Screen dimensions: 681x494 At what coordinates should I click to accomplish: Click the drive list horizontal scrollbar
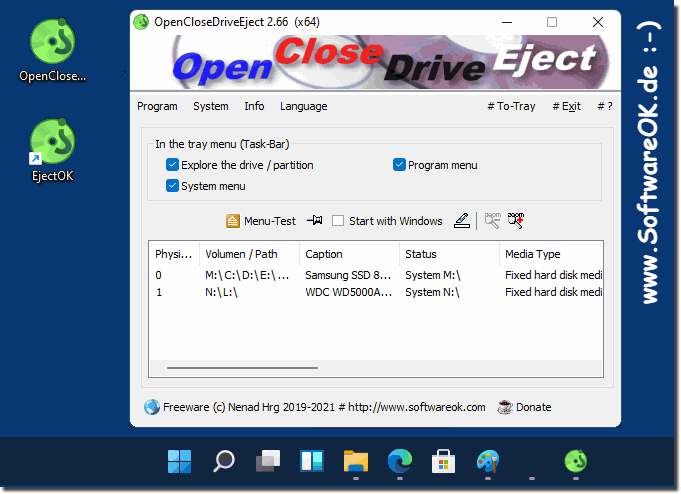tap(242, 368)
